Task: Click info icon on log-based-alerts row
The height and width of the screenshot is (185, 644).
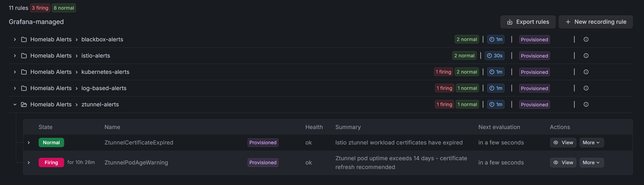Action: (x=586, y=88)
